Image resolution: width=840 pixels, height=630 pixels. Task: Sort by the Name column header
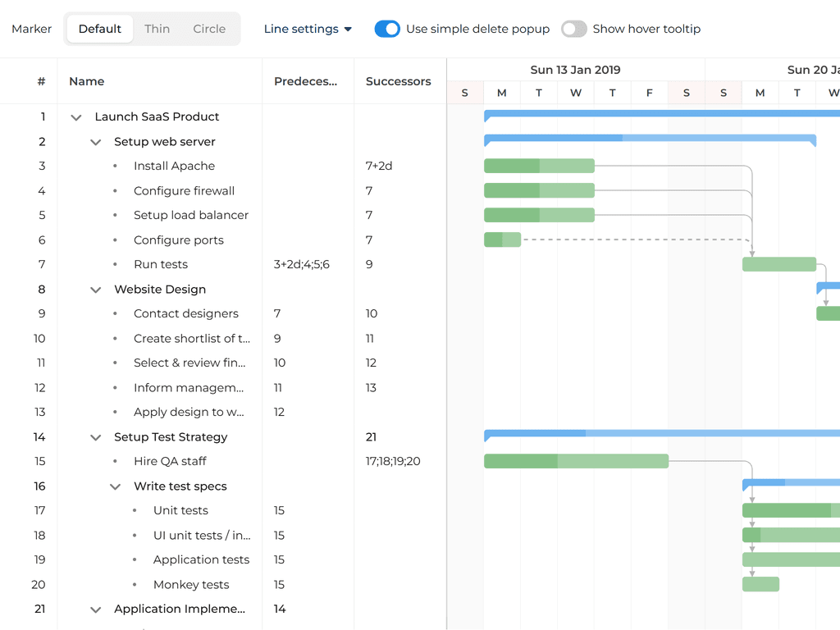tap(87, 81)
